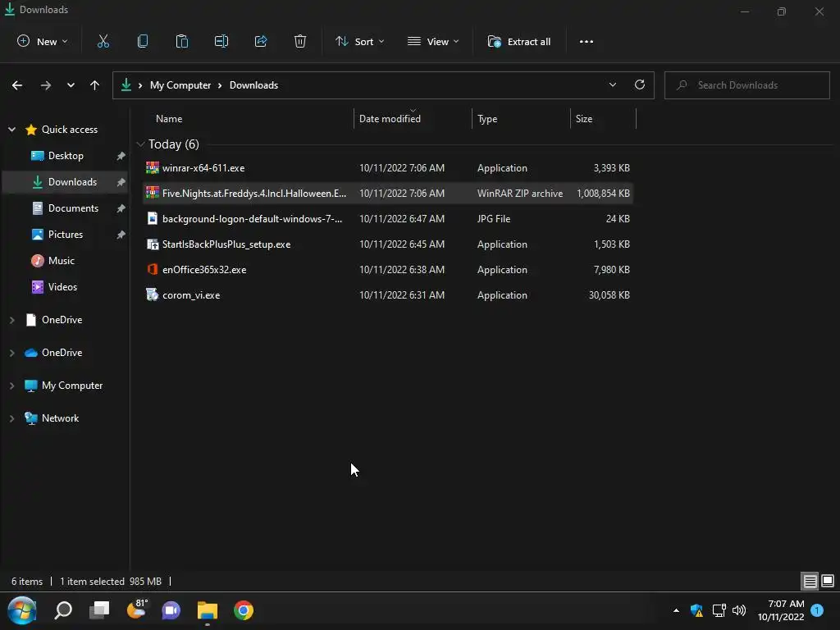
Task: Switch to details view layout icon
Action: click(810, 581)
